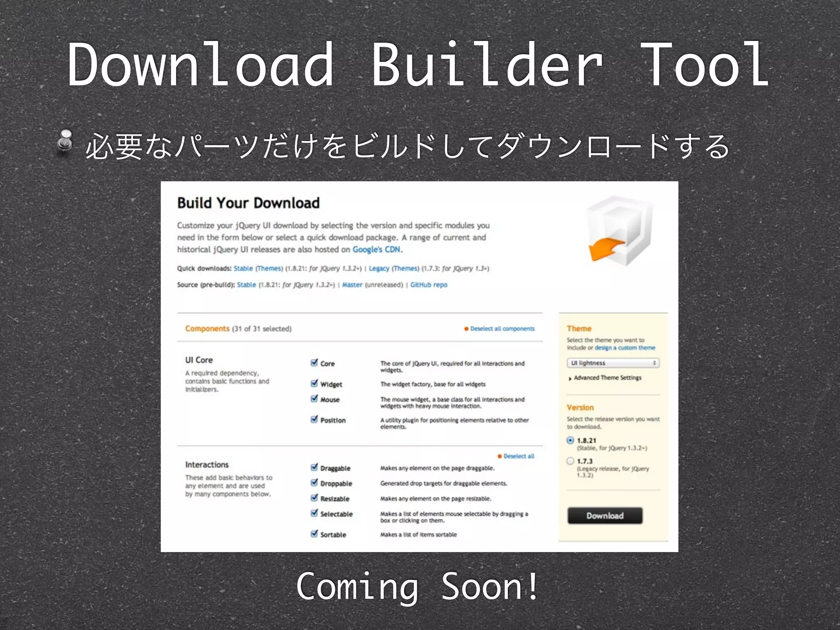
Task: Click the UI Core section title
Action: pos(199,360)
